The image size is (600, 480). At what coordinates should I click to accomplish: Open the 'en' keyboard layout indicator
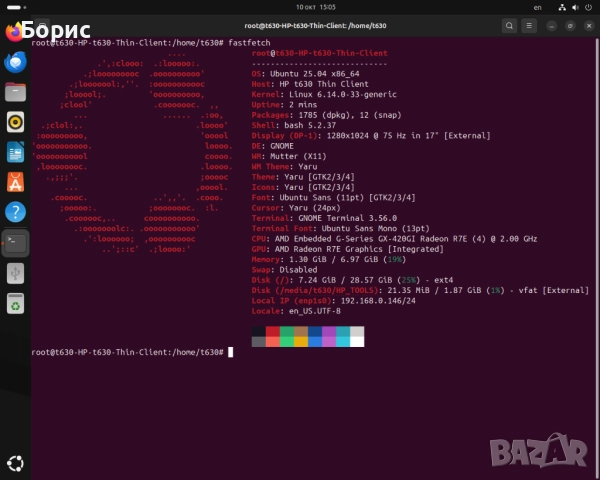coord(536,6)
